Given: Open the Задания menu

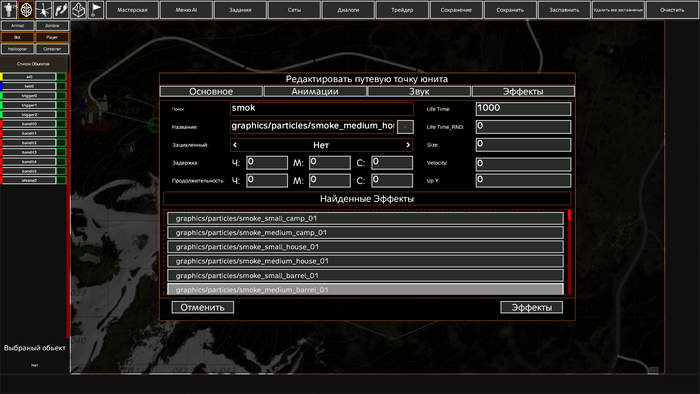Looking at the screenshot, I should coord(240,10).
